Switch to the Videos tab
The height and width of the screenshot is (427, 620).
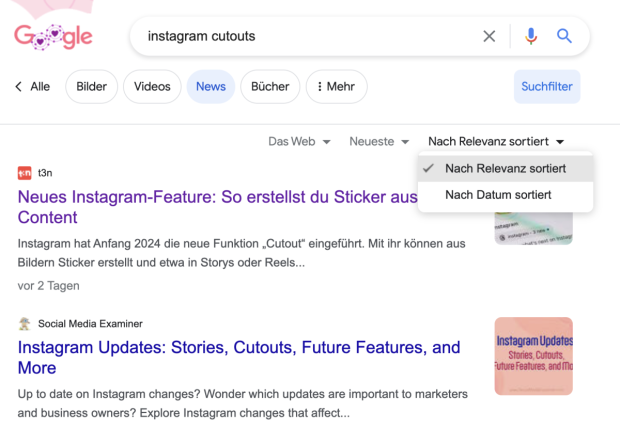[x=152, y=87]
